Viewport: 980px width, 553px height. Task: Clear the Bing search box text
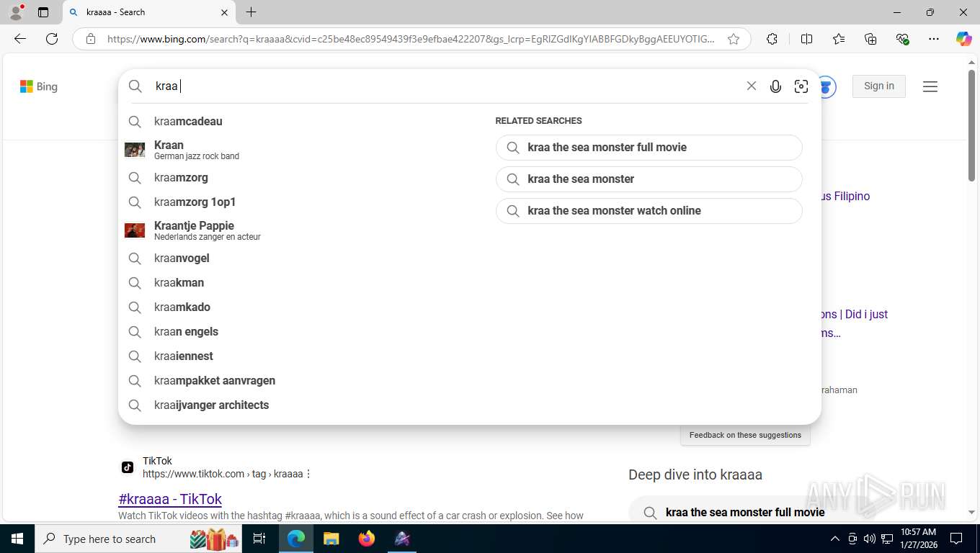[752, 86]
